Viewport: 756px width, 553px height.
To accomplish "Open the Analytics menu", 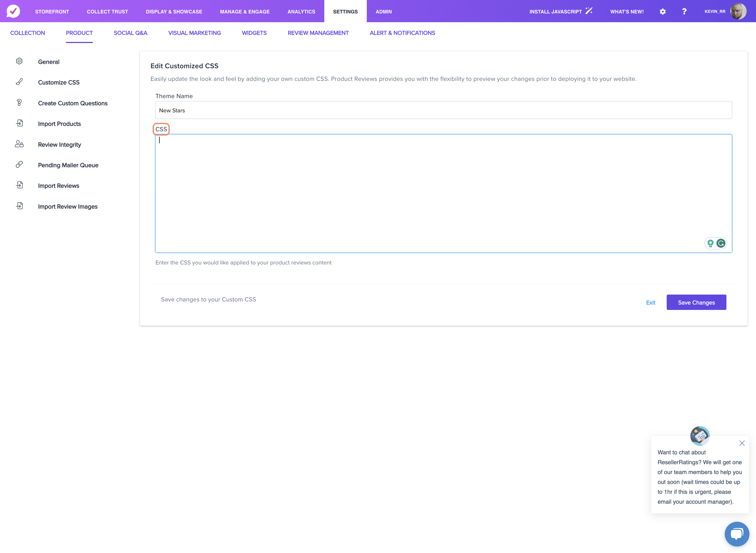I will [x=301, y=12].
